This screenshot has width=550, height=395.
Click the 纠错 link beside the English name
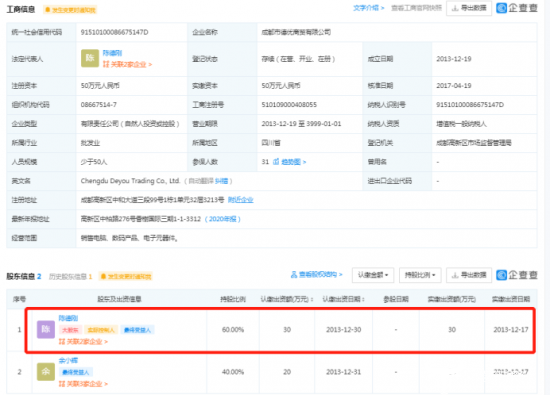(221, 181)
